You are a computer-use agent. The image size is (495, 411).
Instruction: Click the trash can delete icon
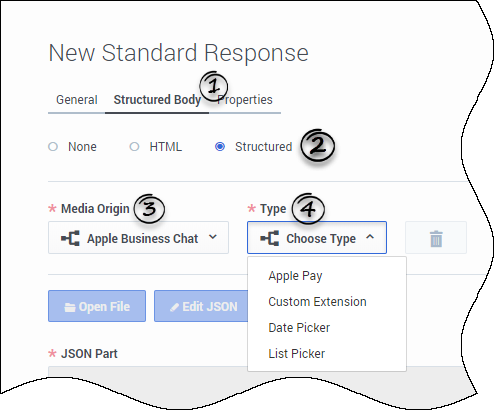pyautogui.click(x=436, y=239)
